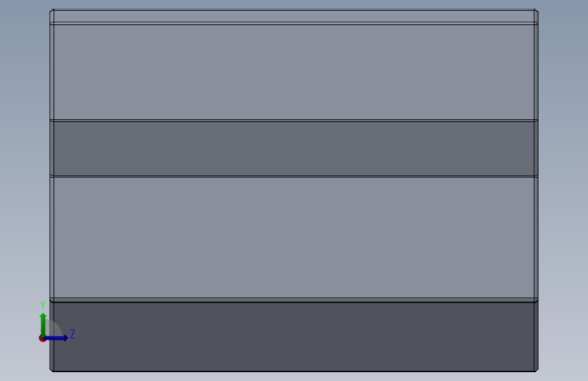Click the green Y axis arrow

tap(43, 324)
